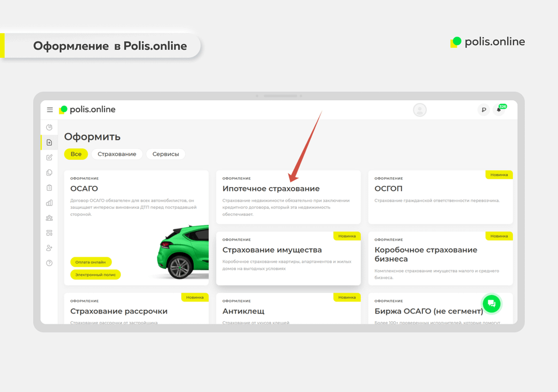Open the people group icon in sidebar
Viewport: 558px width, 392px height.
[x=49, y=218]
